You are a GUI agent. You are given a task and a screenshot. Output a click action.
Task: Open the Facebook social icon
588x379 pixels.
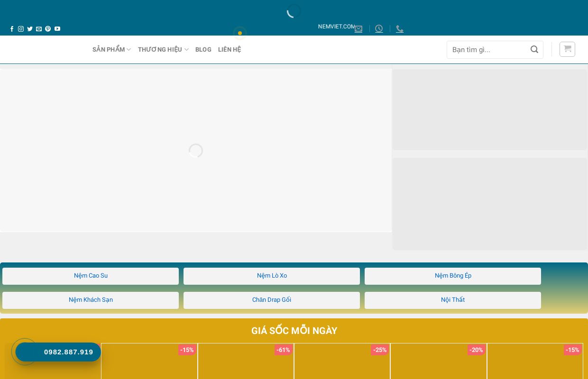[x=12, y=29]
